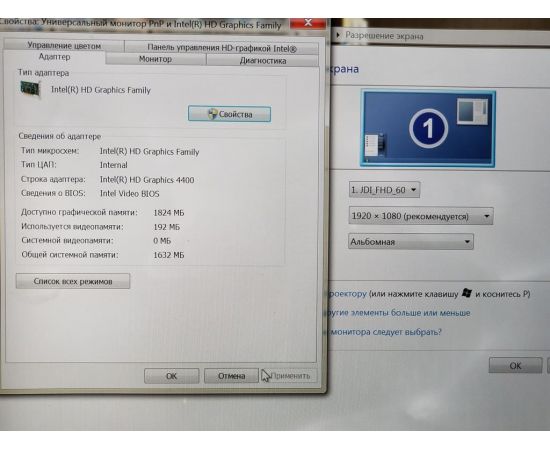This screenshot has width=550, height=450.
Task: Click Отмена in properties dialog
Action: [232, 376]
